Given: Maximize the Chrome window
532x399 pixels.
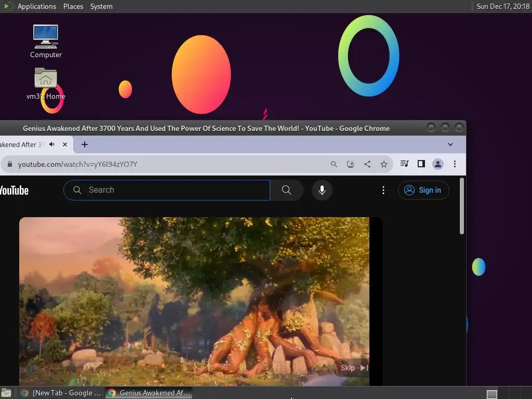Looking at the screenshot, I should click(445, 128).
